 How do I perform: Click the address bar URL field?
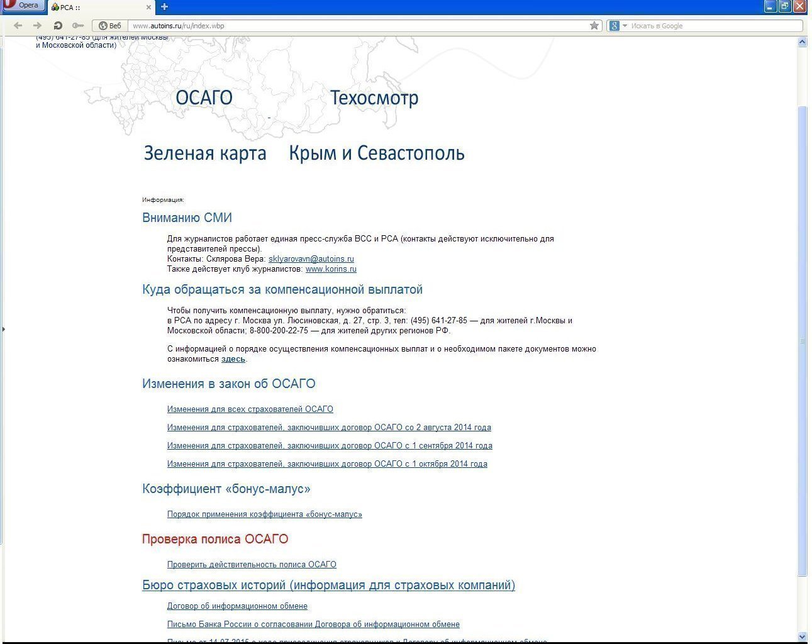point(359,26)
